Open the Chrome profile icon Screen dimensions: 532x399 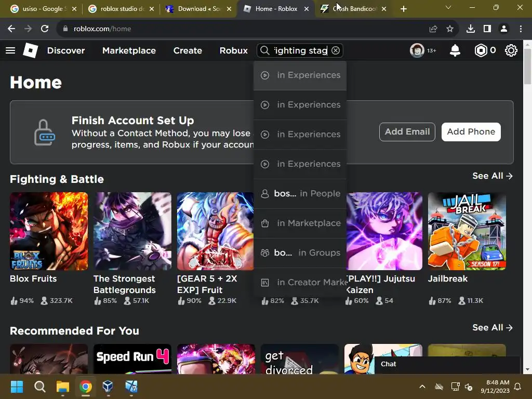click(x=504, y=29)
